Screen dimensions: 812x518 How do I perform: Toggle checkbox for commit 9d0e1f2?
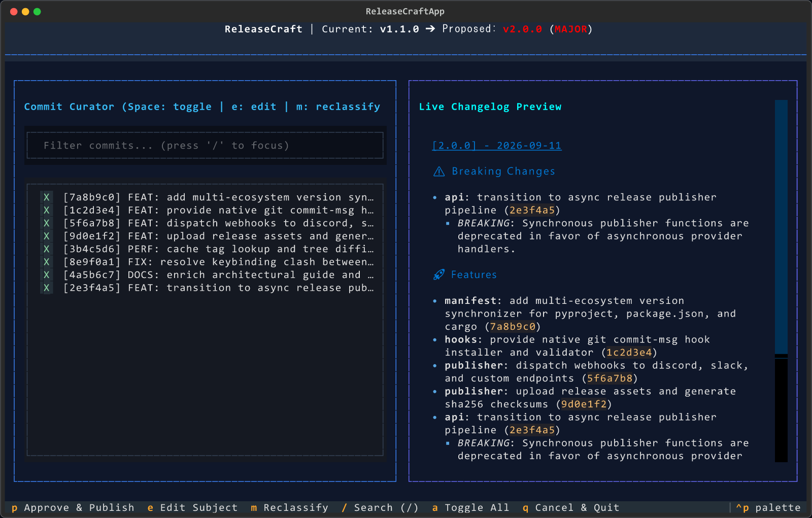pos(46,236)
